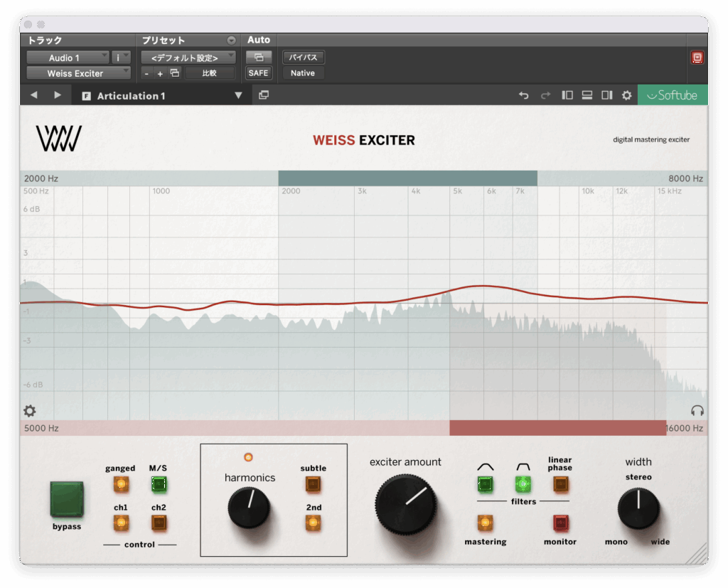Toggle the green bypass button
The image size is (728, 588).
click(x=67, y=499)
